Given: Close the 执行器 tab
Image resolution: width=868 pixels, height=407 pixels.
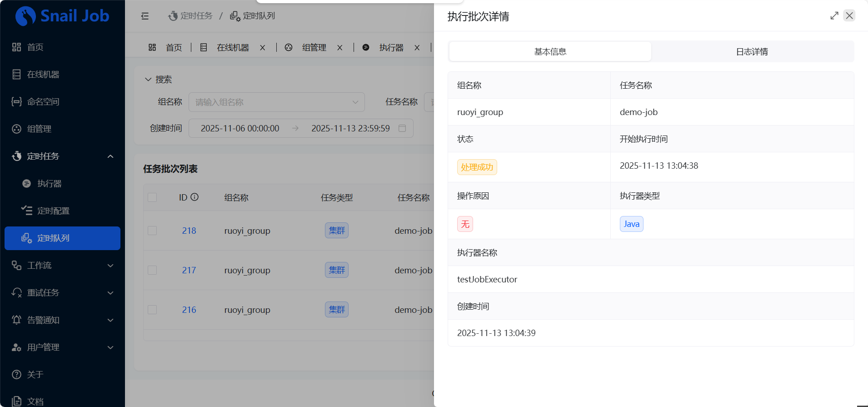Looking at the screenshot, I should [x=417, y=48].
